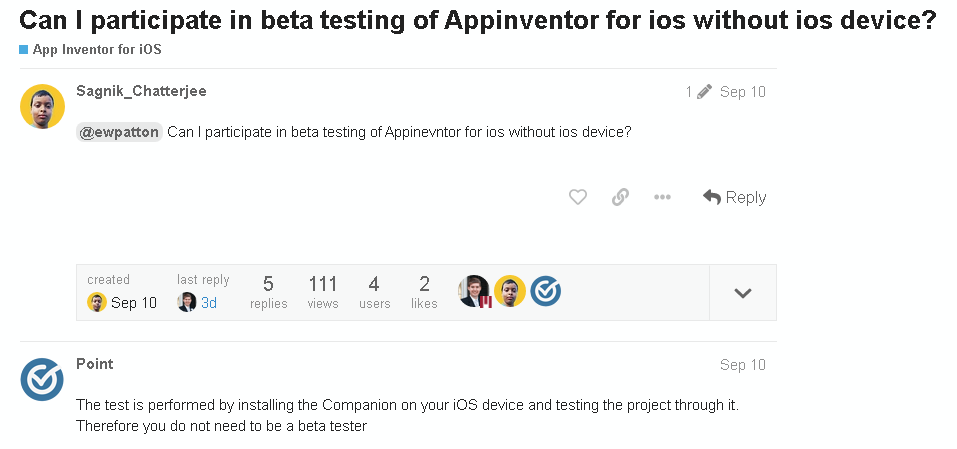Click yellow participant avatar in topic summary
957x449 pixels.
(510, 291)
